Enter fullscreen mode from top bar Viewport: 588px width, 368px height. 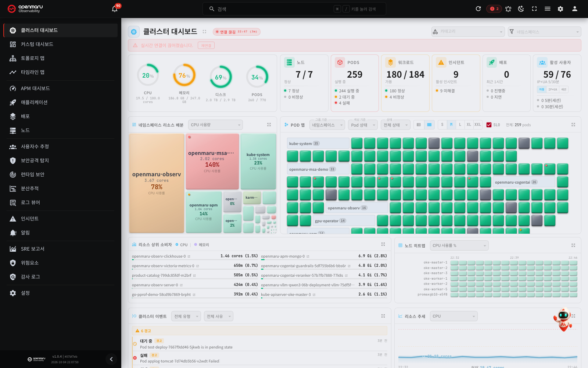[x=534, y=9]
